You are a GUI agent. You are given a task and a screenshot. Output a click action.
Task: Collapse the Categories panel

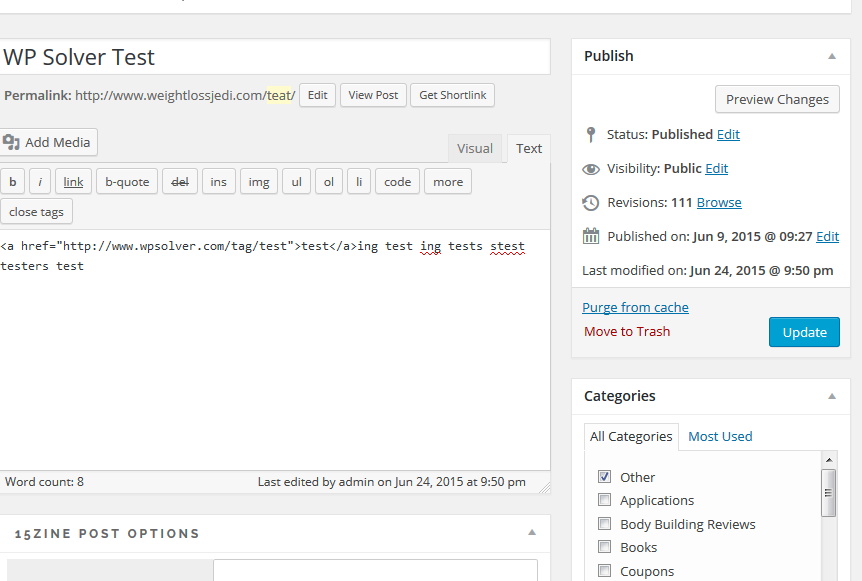[832, 396]
